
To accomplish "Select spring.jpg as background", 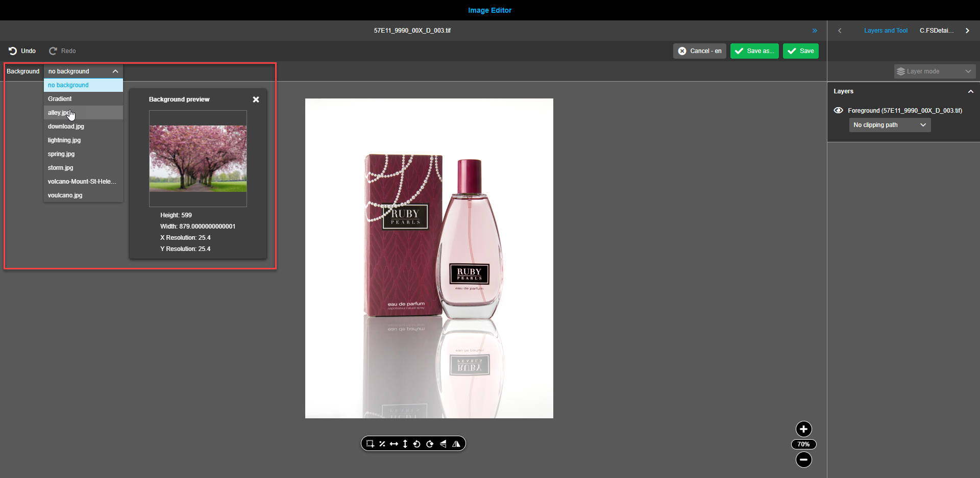I will [61, 154].
